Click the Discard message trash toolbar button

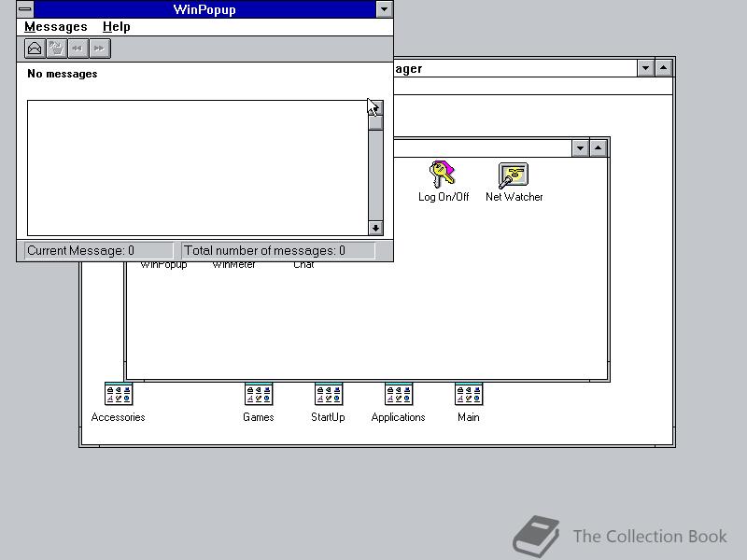pyautogui.click(x=56, y=49)
